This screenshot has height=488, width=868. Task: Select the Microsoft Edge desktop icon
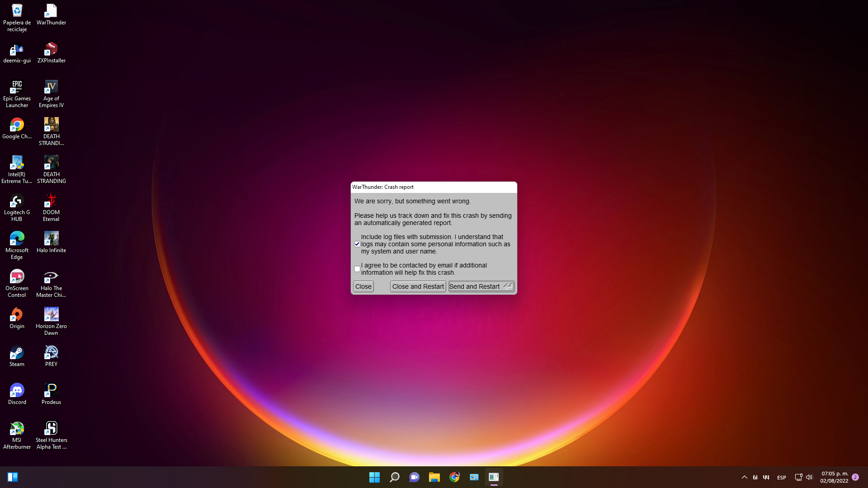pyautogui.click(x=17, y=246)
